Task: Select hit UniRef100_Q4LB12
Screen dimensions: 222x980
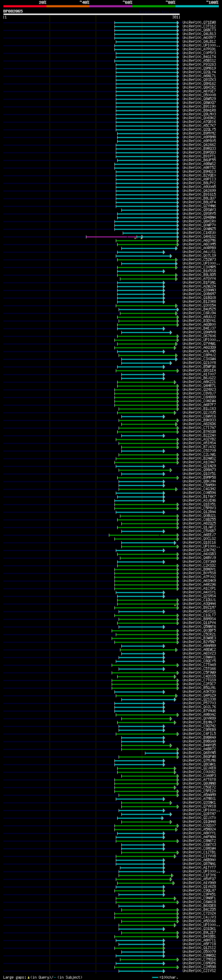Action: 199,41
